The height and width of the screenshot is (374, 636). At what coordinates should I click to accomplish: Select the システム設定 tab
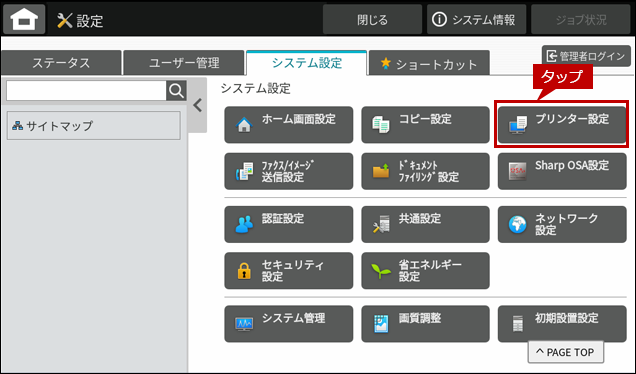pyautogui.click(x=307, y=63)
